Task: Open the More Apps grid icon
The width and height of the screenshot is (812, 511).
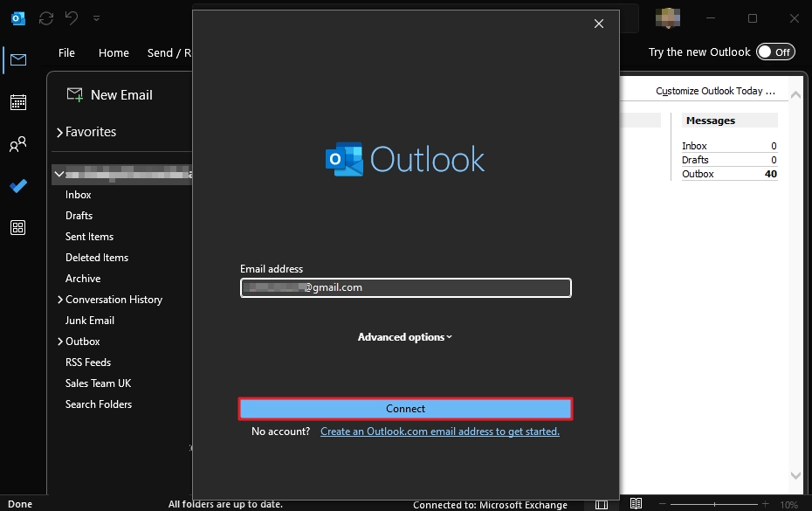Action: pyautogui.click(x=17, y=228)
